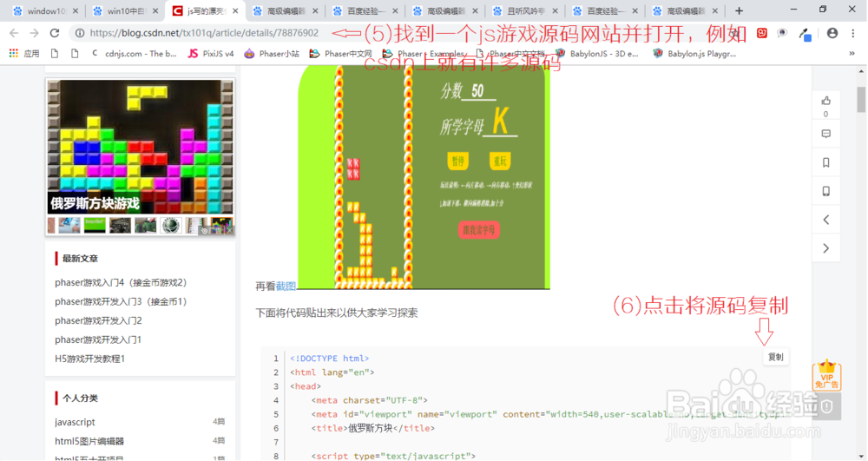Close the 且听风吟 tab

coord(555,10)
